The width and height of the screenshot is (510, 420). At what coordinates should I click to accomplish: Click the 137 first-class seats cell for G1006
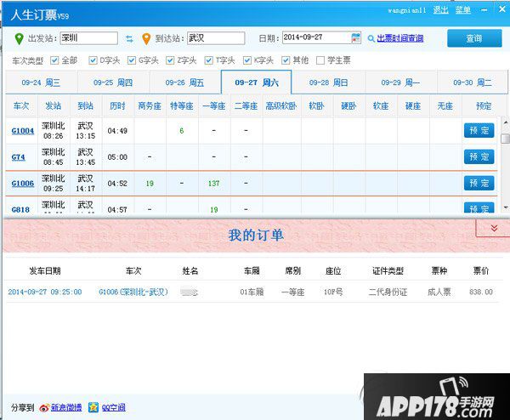coord(214,184)
